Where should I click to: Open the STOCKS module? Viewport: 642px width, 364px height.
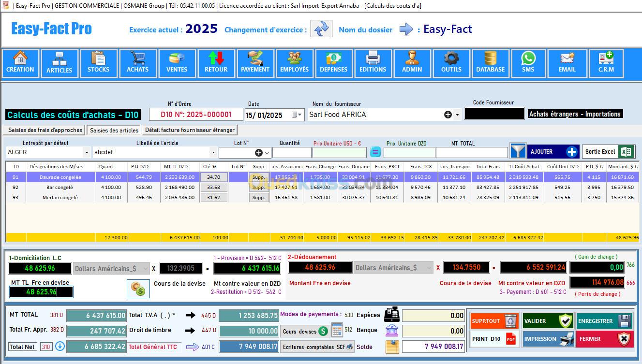click(x=99, y=63)
